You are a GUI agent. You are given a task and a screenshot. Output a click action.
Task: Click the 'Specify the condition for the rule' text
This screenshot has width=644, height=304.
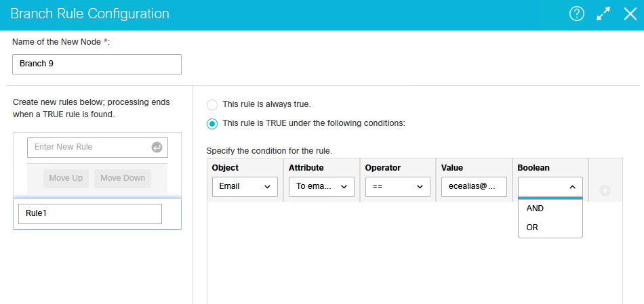coord(269,151)
